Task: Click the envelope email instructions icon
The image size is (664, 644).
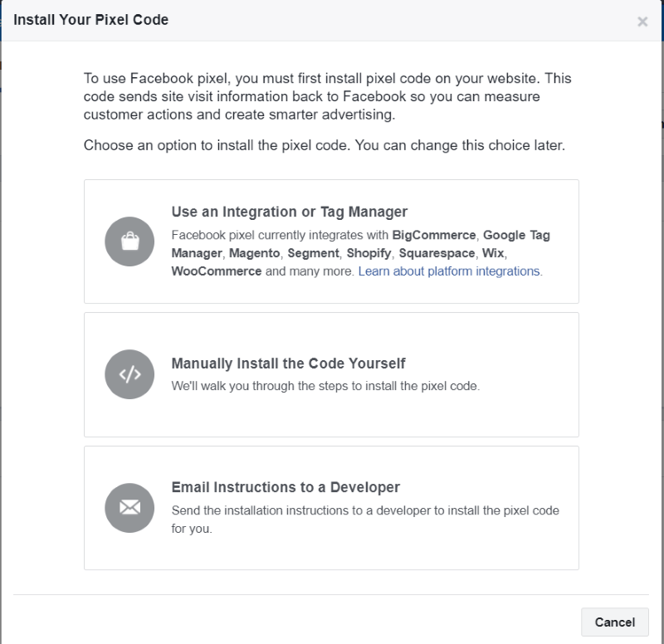Action: pyautogui.click(x=129, y=508)
